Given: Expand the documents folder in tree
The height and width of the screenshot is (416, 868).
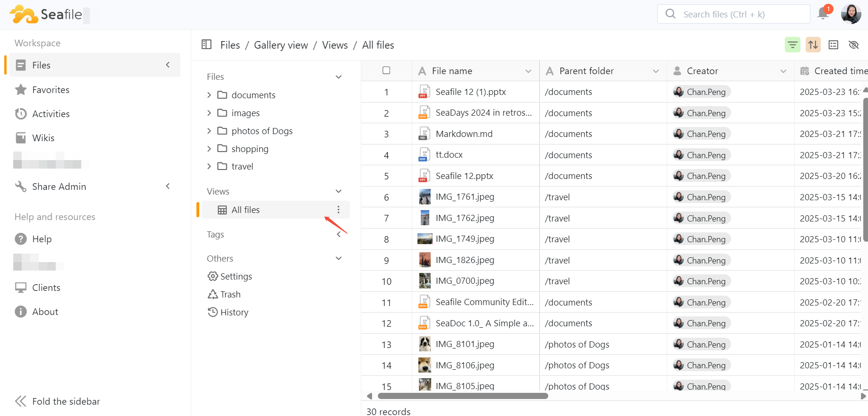Looking at the screenshot, I should (x=209, y=95).
